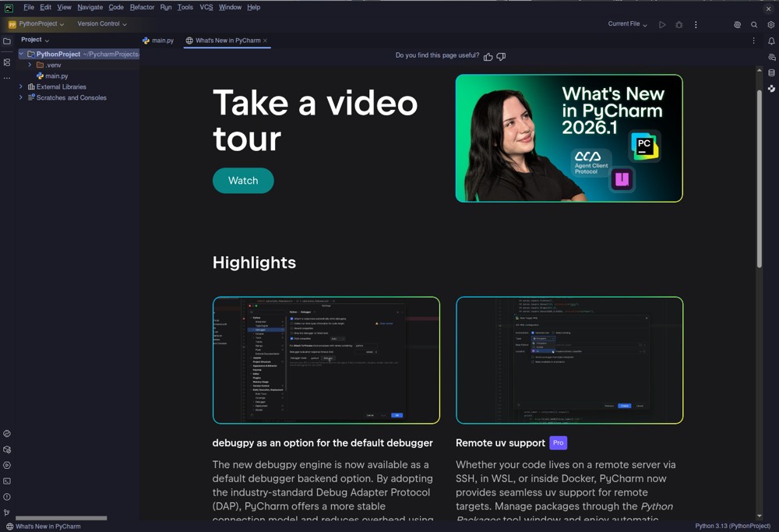The image size is (779, 532).
Task: Open the Run menu
Action: click(x=166, y=8)
